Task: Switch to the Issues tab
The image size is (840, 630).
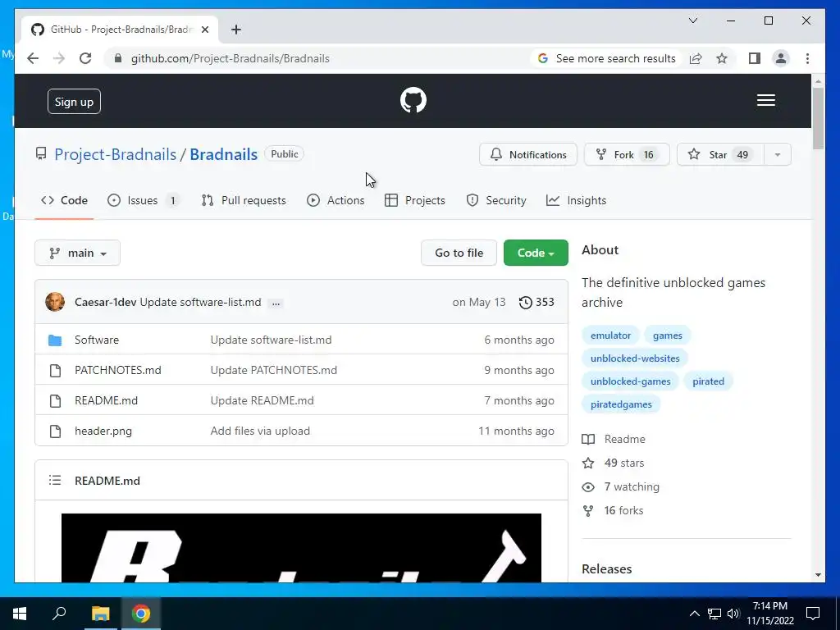Action: (143, 200)
